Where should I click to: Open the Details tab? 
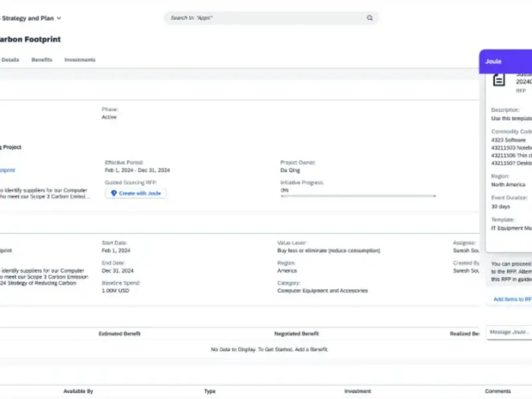tap(10, 60)
